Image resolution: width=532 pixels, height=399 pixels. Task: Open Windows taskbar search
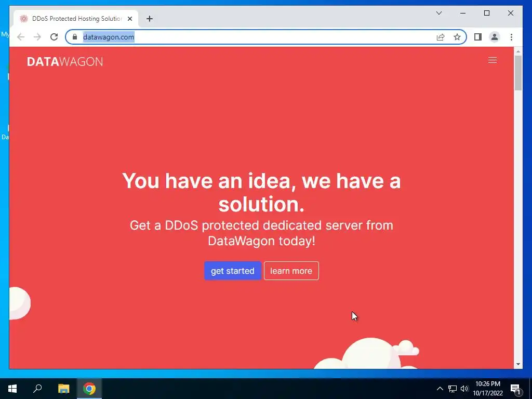pyautogui.click(x=37, y=389)
